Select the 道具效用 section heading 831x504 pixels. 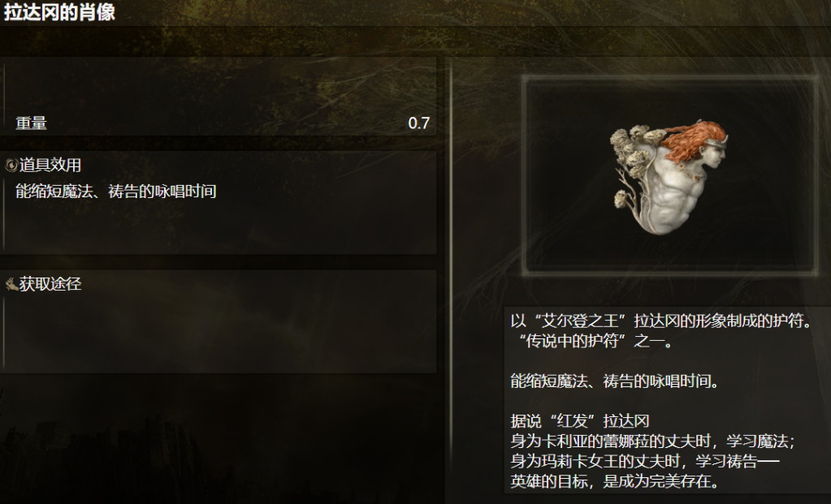click(50, 166)
